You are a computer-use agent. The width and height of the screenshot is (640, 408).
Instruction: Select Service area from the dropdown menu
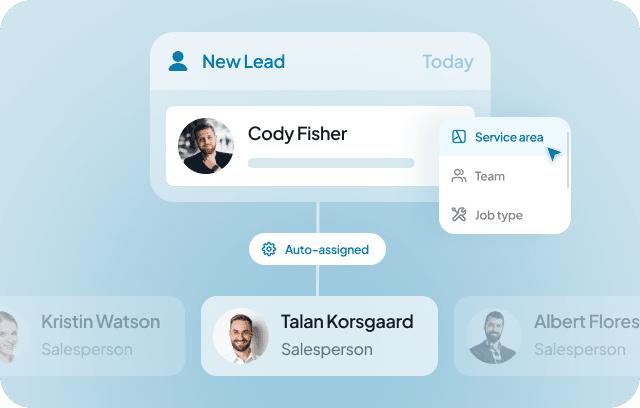coord(508,137)
